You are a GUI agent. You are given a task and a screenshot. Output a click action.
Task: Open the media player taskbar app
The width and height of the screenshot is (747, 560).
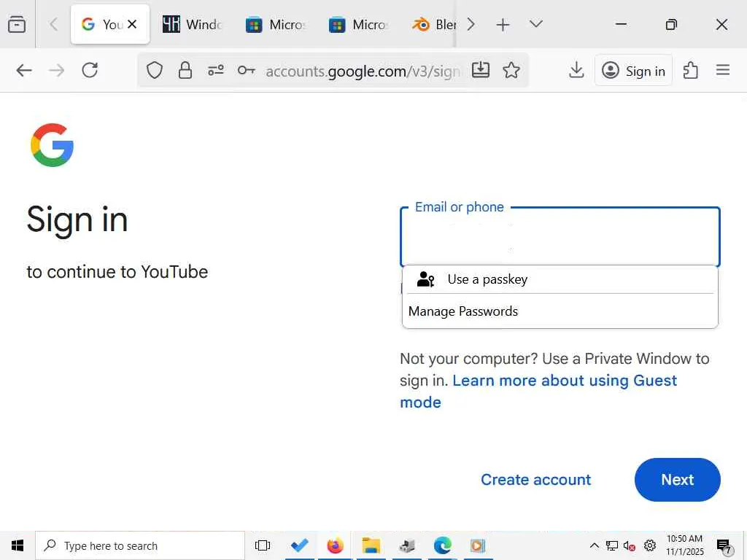[478, 545]
